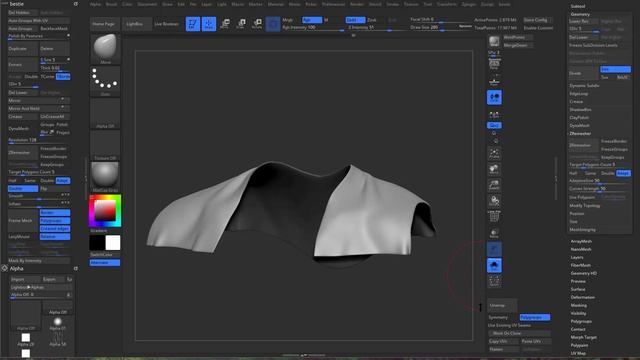This screenshot has height=360, width=640.
Task: Expand the UV Map subpalette
Action: click(578, 353)
